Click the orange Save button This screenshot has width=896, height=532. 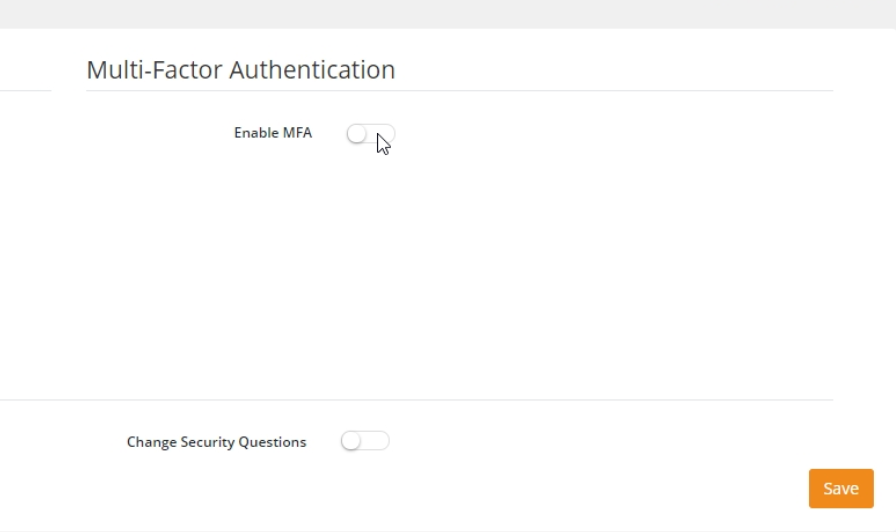(x=841, y=489)
